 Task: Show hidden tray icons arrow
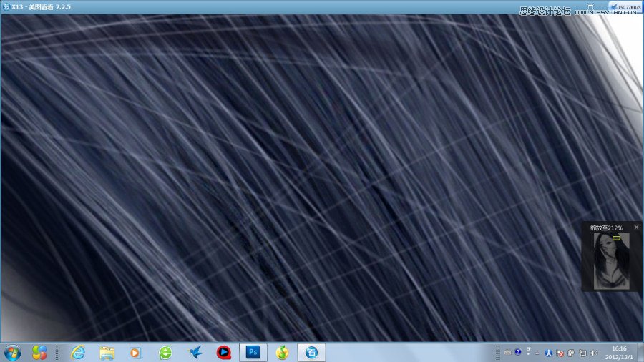coord(537,353)
